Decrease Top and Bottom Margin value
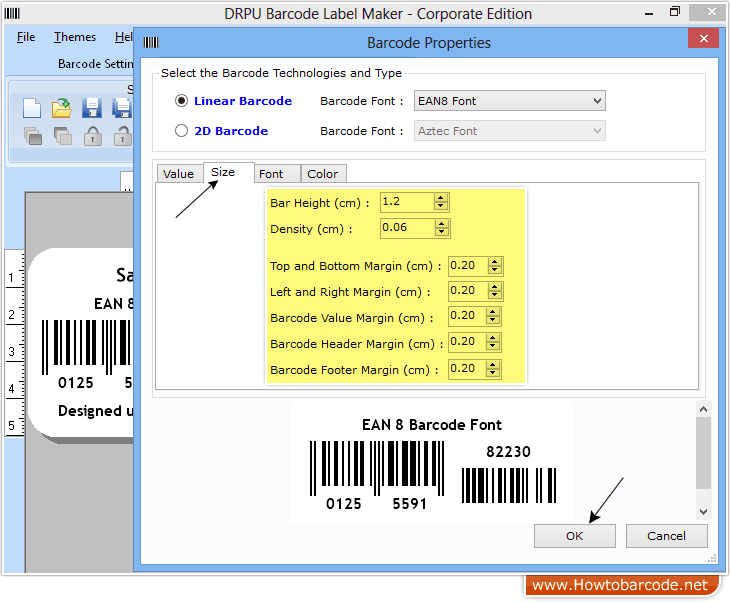This screenshot has width=730, height=602. 495,271
